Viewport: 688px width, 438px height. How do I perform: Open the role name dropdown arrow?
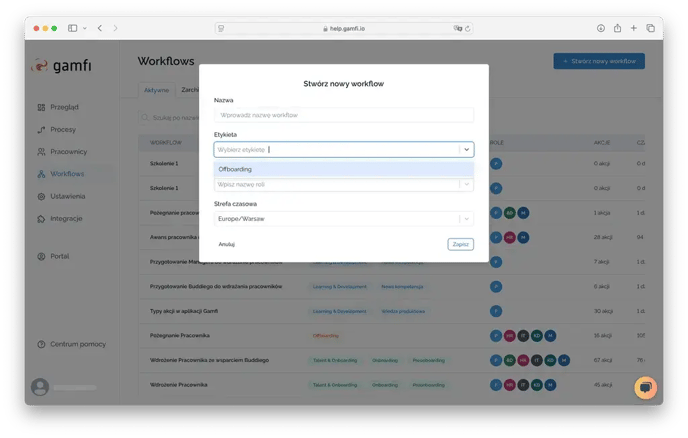coord(466,184)
